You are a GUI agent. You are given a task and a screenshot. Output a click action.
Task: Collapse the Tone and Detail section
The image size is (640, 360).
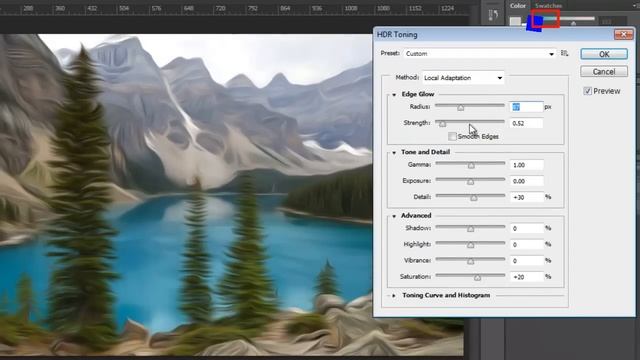(x=394, y=153)
